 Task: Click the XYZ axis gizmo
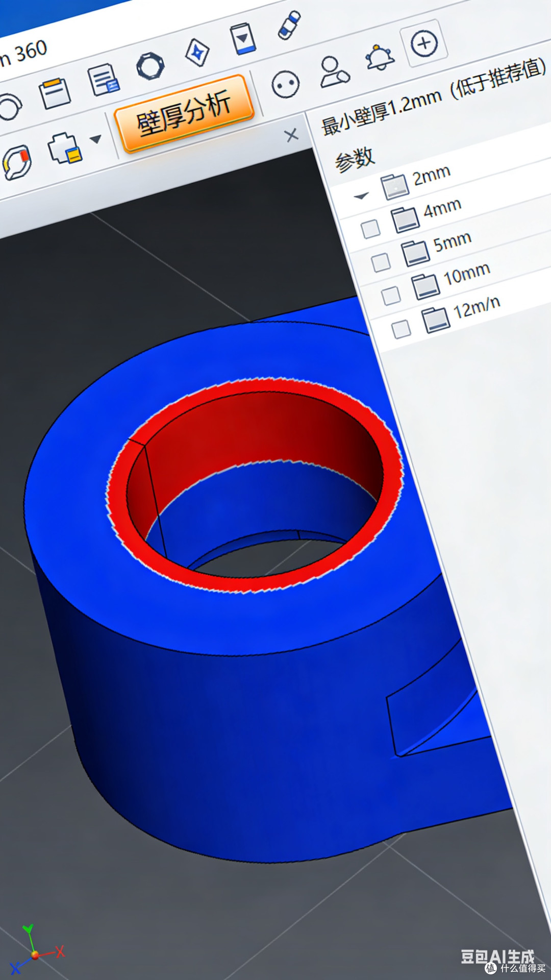36,948
